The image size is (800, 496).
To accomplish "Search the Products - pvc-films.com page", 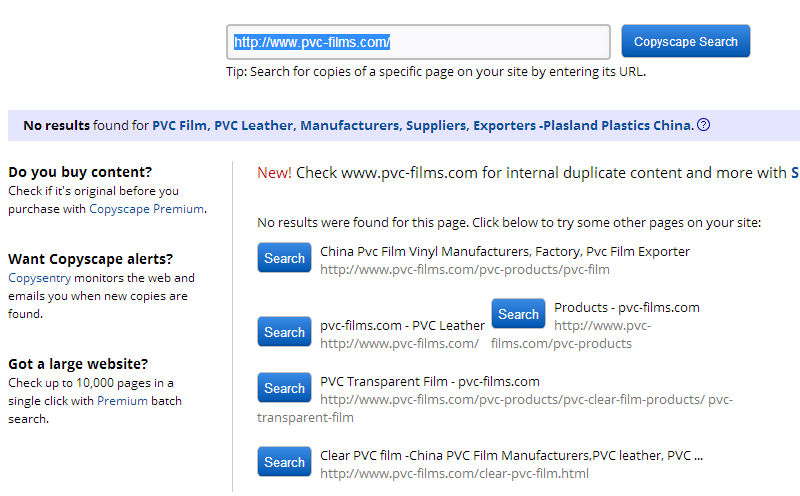I will tap(518, 314).
